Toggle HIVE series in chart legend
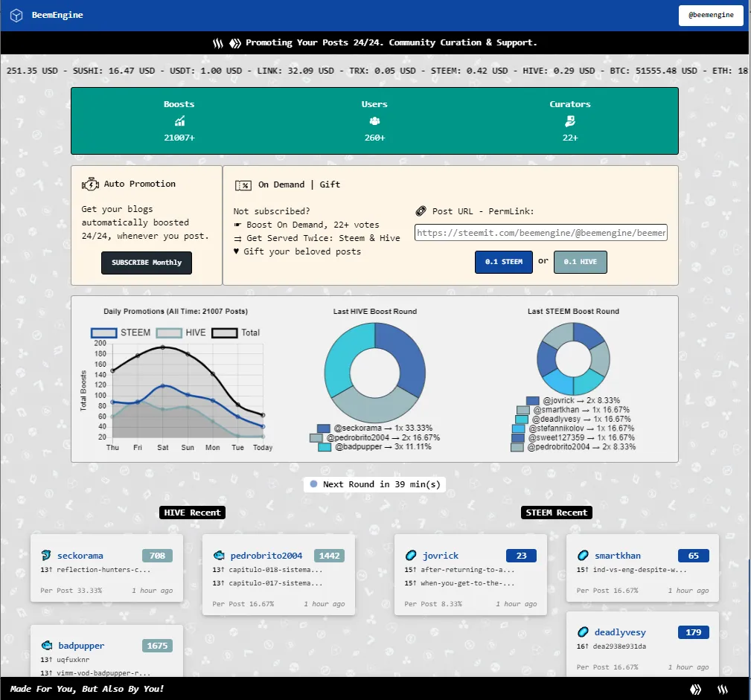Screen dimensions: 751x700 [181, 333]
